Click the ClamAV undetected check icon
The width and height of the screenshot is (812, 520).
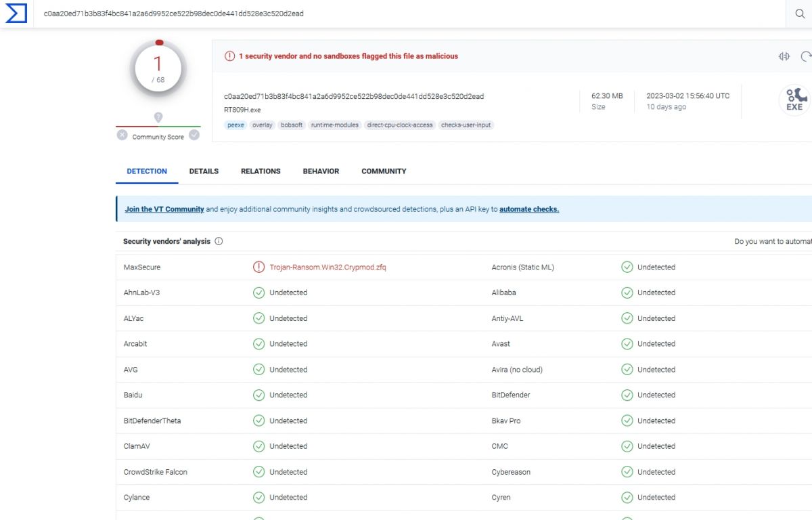pos(258,446)
